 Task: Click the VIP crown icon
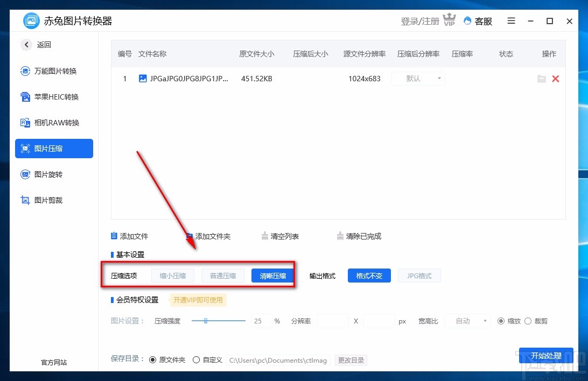coord(449,18)
